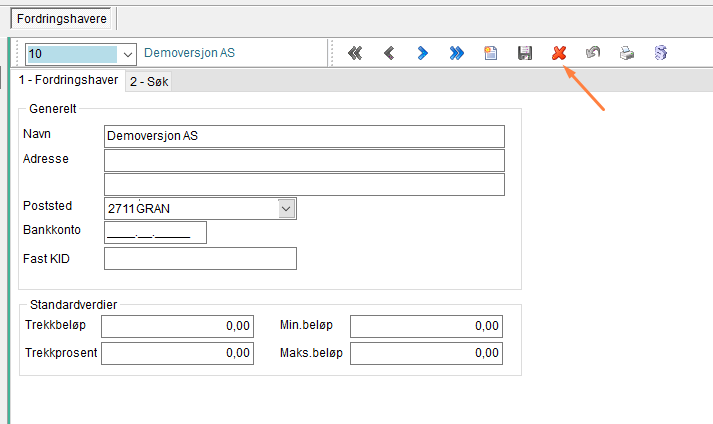This screenshot has height=424, width=713.
Task: Create a new record icon
Action: [491, 53]
